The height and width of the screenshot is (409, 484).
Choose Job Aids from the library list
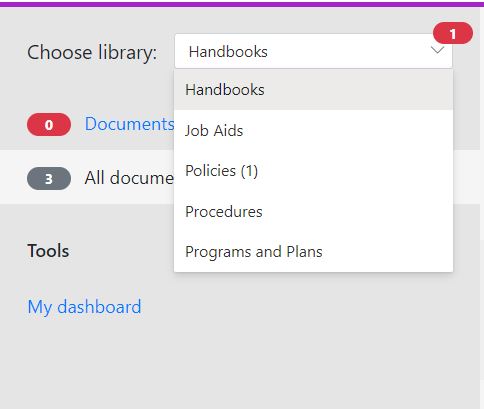point(313,130)
